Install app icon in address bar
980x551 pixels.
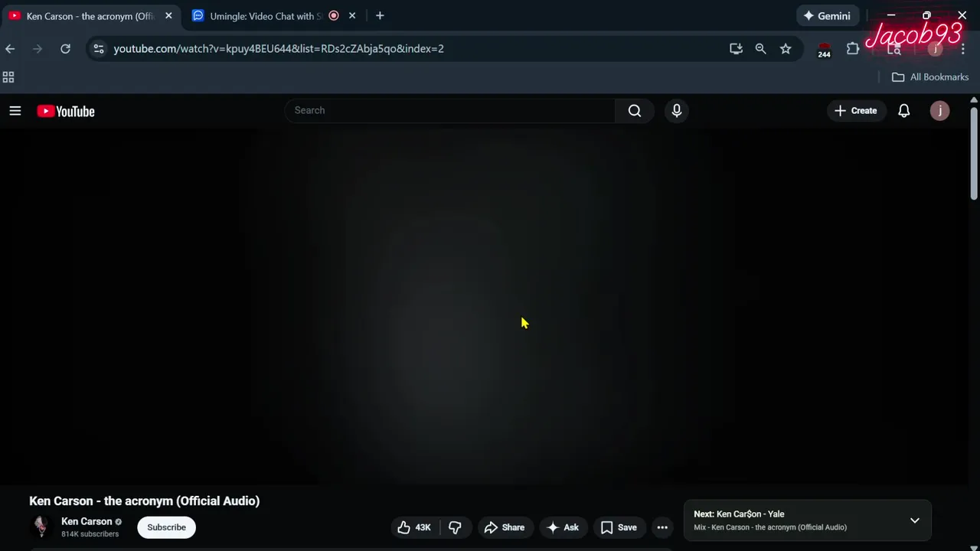pos(736,49)
